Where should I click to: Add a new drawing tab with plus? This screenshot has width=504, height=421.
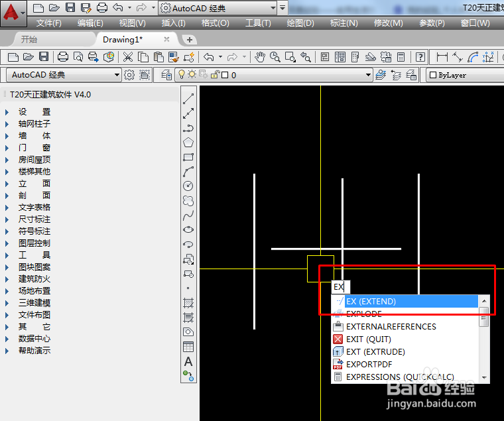click(190, 40)
